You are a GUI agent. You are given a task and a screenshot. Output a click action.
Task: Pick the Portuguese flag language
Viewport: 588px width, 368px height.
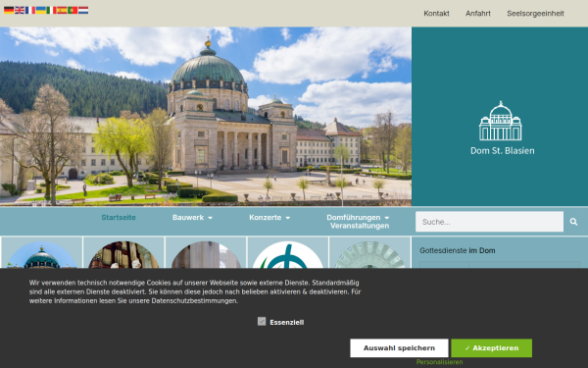click(73, 11)
